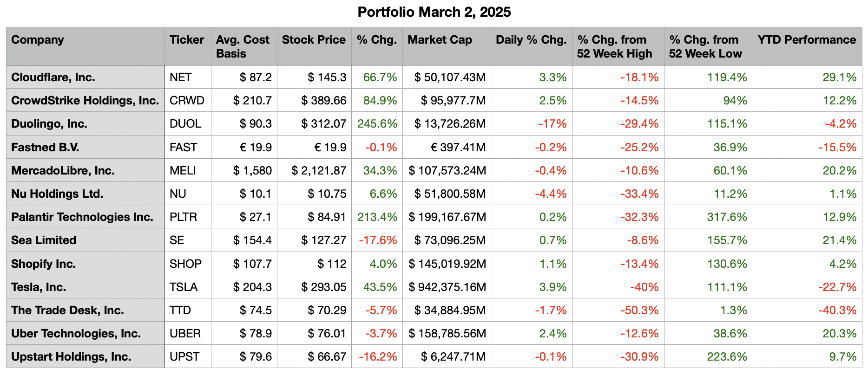868x375 pixels.
Task: Click MercadoLibre market cap cell
Action: (447, 170)
